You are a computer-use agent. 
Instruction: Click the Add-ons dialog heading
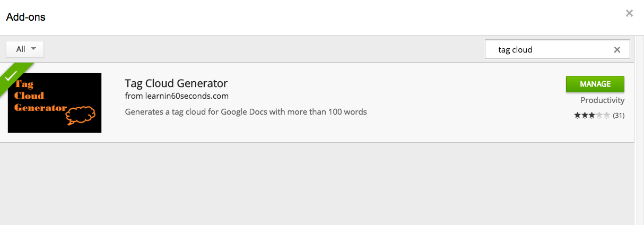(25, 17)
